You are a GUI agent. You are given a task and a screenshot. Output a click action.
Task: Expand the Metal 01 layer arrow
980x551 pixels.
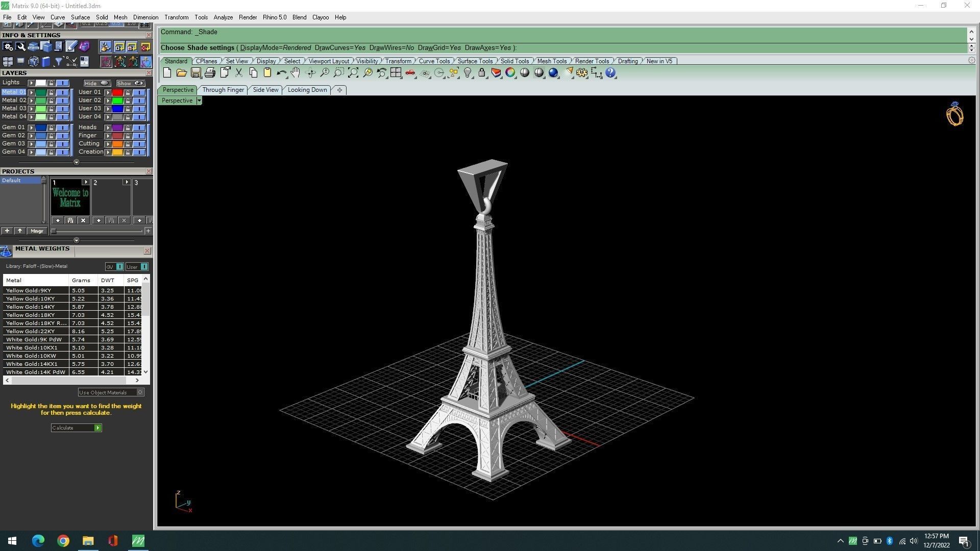pos(32,92)
